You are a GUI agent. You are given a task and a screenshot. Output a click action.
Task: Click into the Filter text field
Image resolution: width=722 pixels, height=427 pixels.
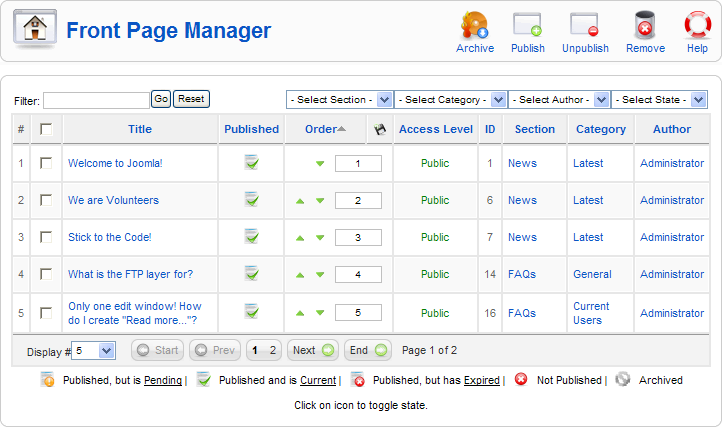point(96,100)
